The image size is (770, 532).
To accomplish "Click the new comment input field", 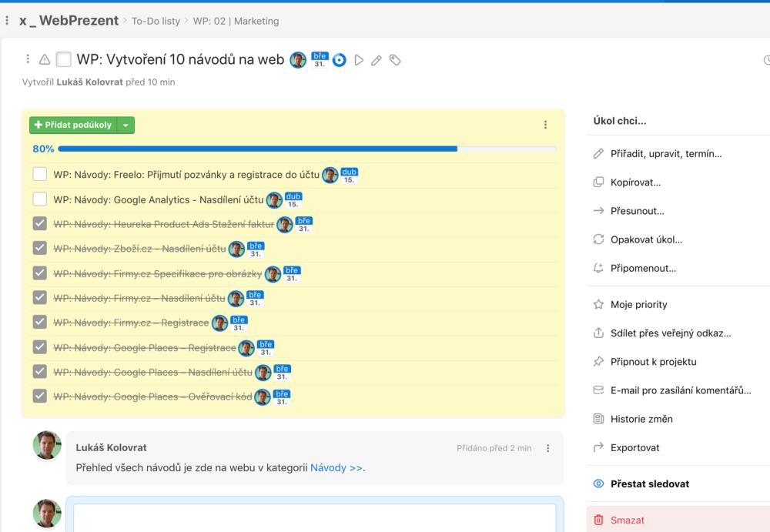I will point(314,517).
